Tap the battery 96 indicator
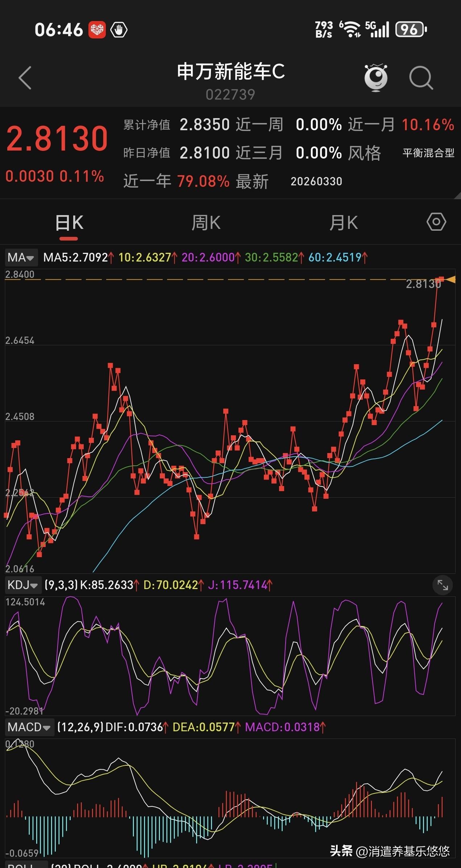The height and width of the screenshot is (868, 461). [x=411, y=29]
